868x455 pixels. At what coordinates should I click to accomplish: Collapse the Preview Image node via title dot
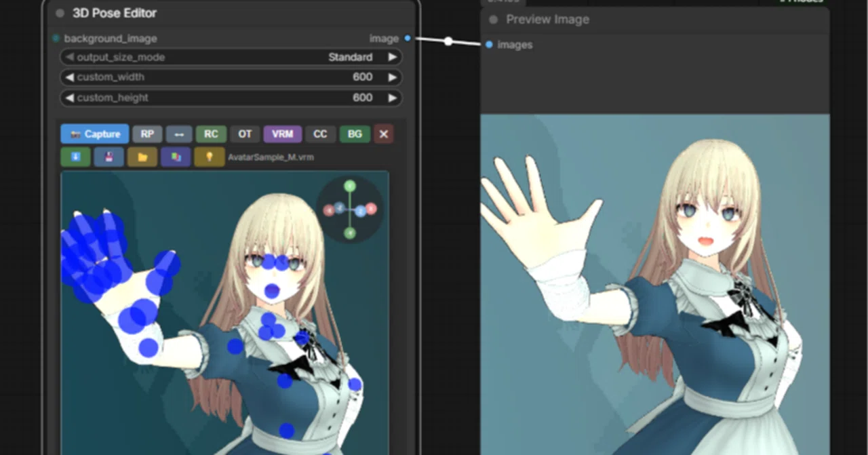493,20
